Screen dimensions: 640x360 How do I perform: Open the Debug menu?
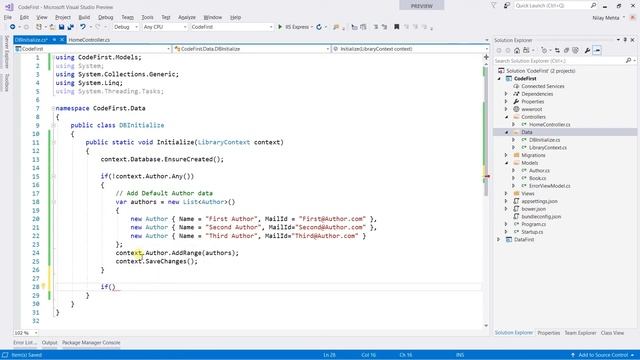coord(105,18)
